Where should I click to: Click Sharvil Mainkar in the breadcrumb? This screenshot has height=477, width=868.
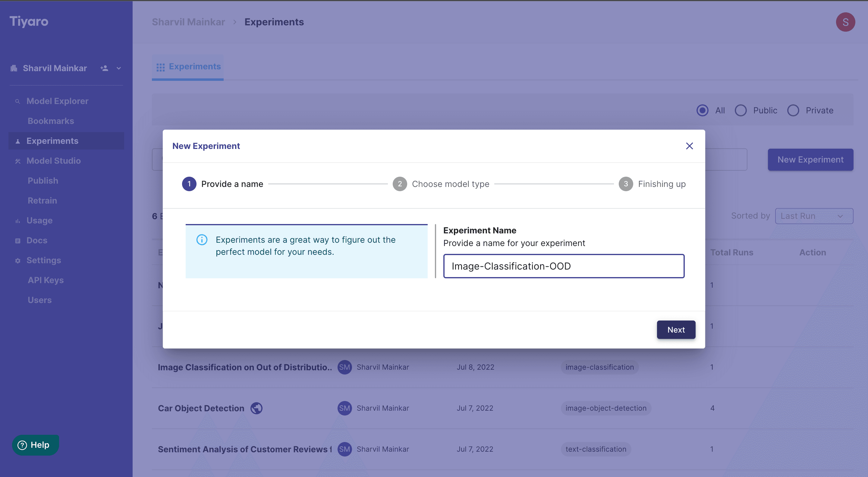pyautogui.click(x=188, y=22)
